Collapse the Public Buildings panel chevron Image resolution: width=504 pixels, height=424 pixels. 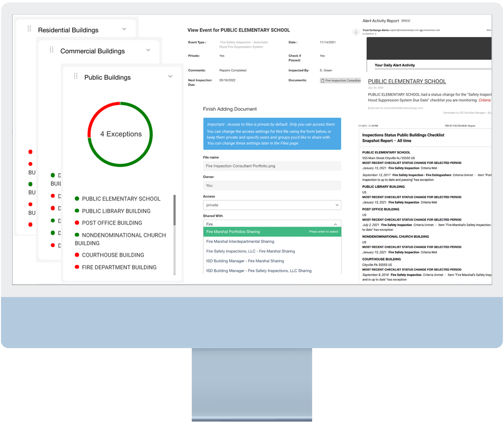170,76
